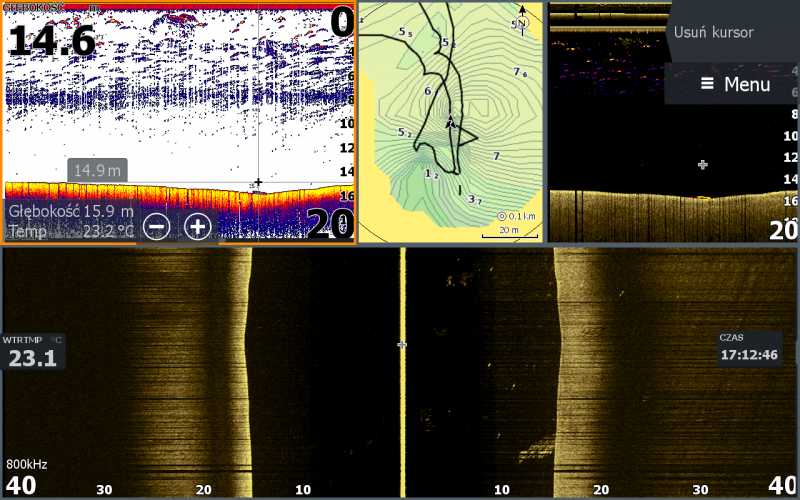The width and height of the screenshot is (800, 500).
Task: Click the crosshair cursor in DownScan panel
Action: point(703,164)
